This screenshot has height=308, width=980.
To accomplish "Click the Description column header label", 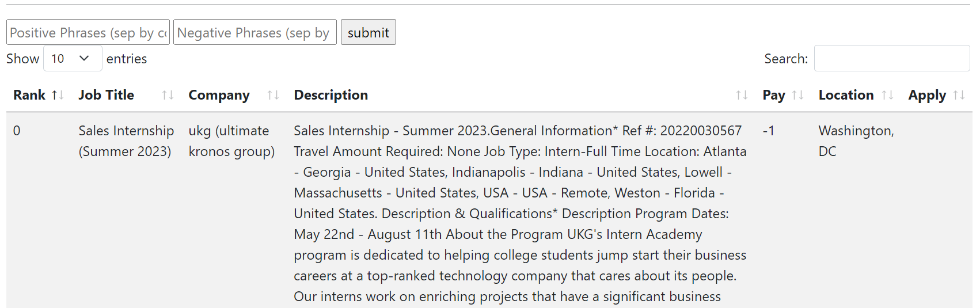I will click(x=331, y=95).
